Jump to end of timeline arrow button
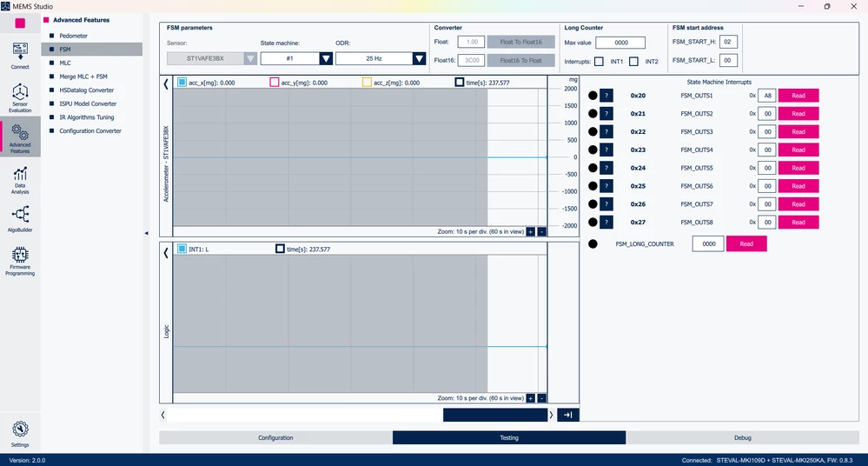Image resolution: width=868 pixels, height=466 pixels. (568, 415)
